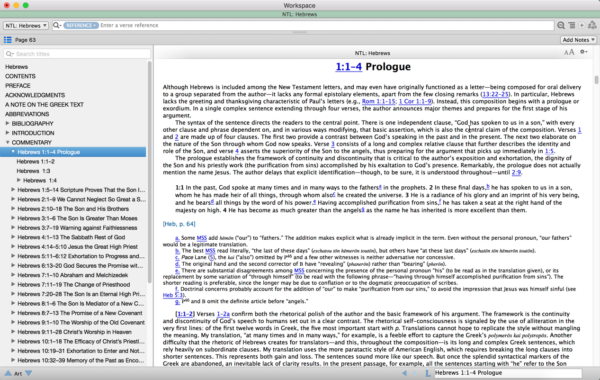
Task: Collapse the COMMENTARY section
Action: 7,142
